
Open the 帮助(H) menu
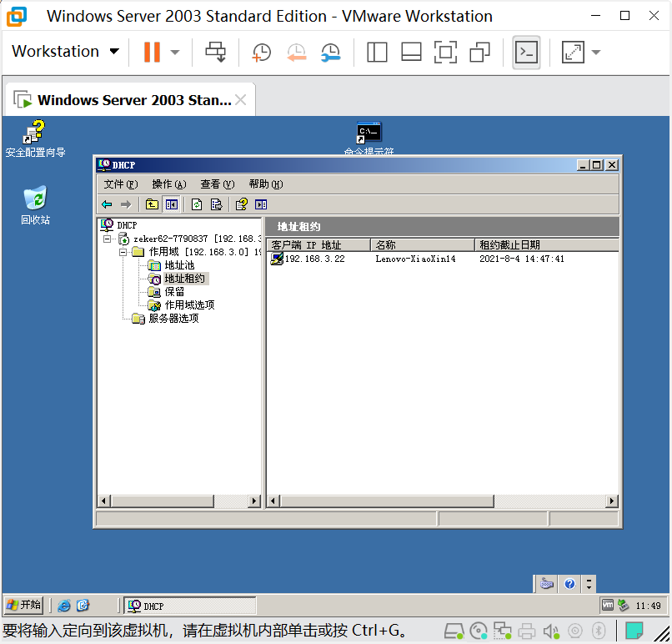point(266,184)
